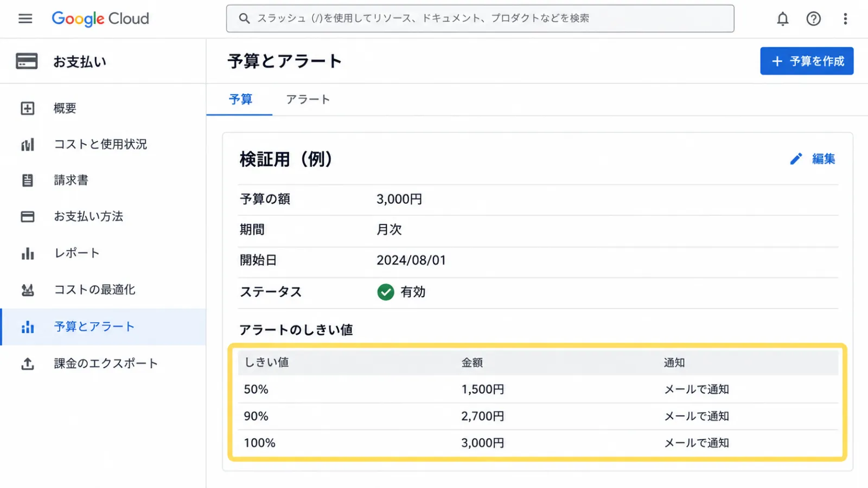The image size is (868, 488).
Task: Click the 2,700円 amount cell
Action: point(483,416)
